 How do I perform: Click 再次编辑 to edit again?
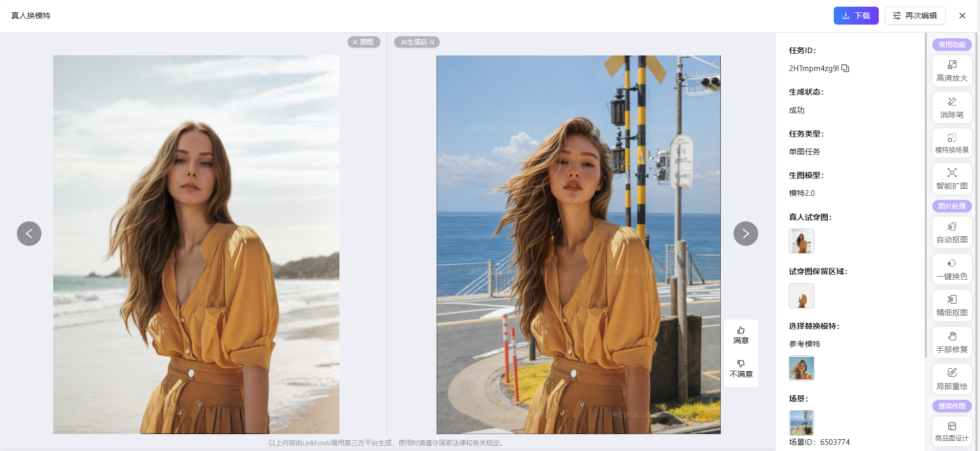(915, 16)
